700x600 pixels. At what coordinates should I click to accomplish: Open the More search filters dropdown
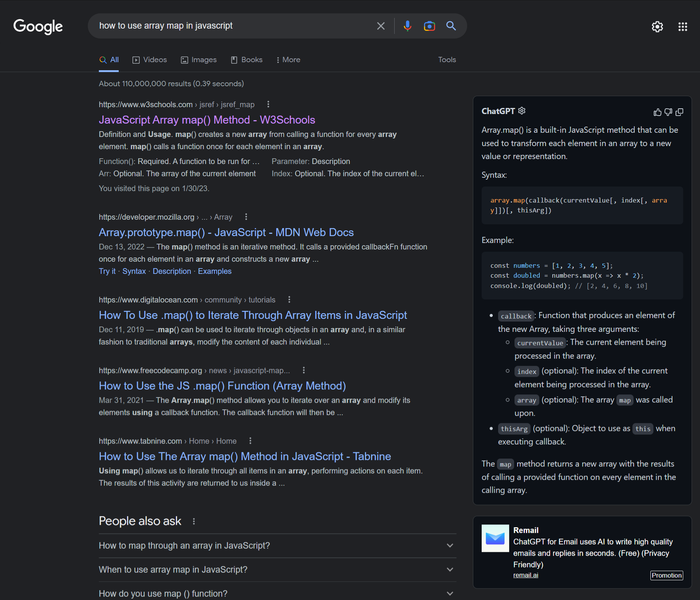tap(288, 60)
